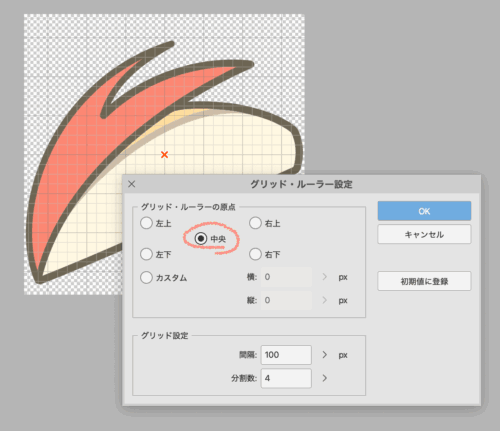Open the 縦 value slider arrow

tap(325, 300)
